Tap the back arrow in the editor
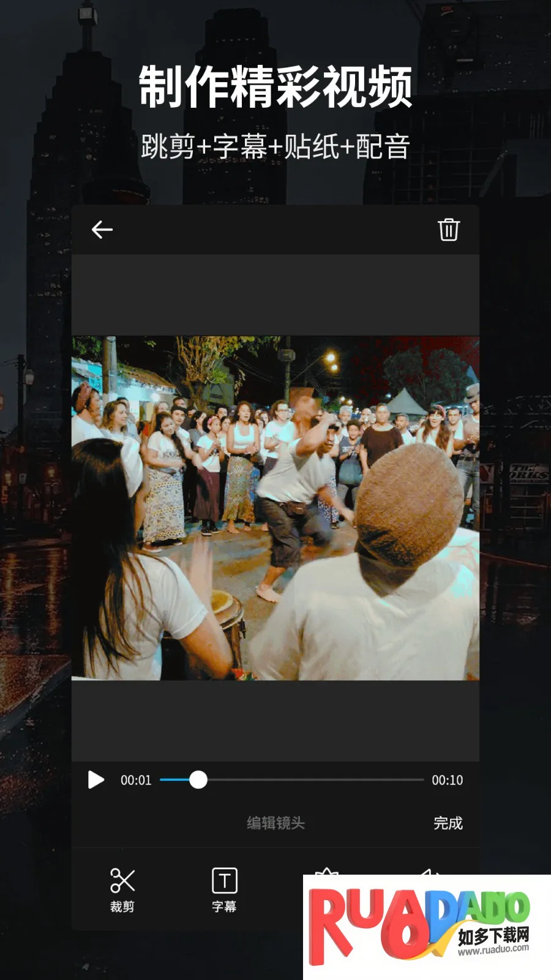The image size is (551, 980). click(x=102, y=230)
